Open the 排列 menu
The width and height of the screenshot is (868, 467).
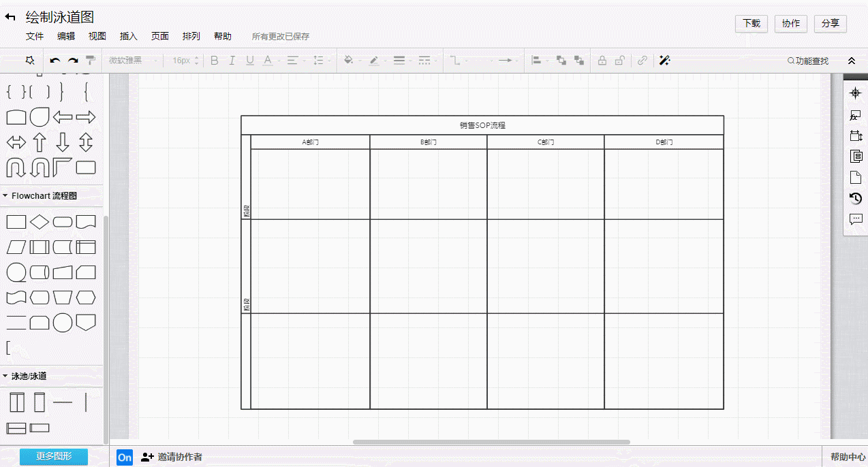pyautogui.click(x=191, y=36)
